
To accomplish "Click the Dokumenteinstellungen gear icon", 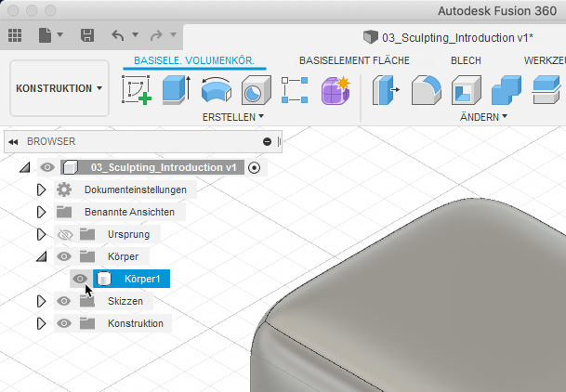I will (64, 189).
